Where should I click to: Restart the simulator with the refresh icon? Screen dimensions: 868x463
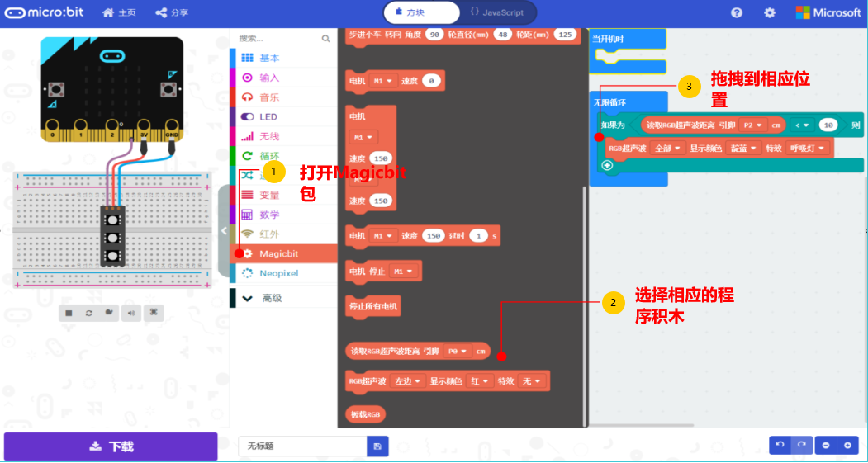(89, 313)
